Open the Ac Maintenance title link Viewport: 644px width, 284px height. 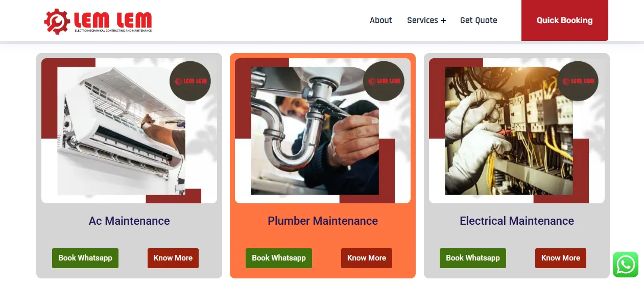[129, 221]
